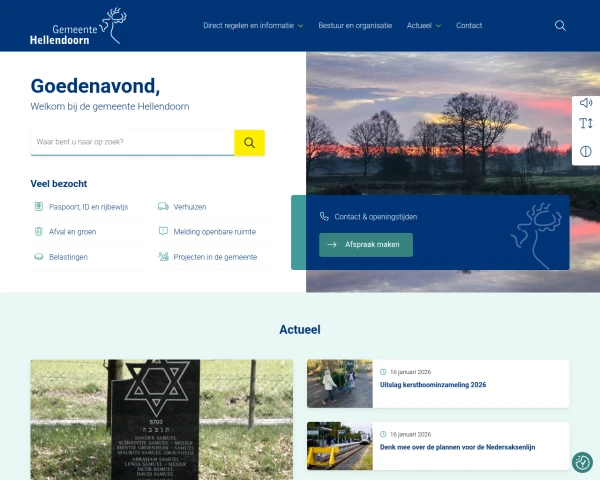Go to the Contact page in navigation
The width and height of the screenshot is (600, 480).
click(x=469, y=26)
